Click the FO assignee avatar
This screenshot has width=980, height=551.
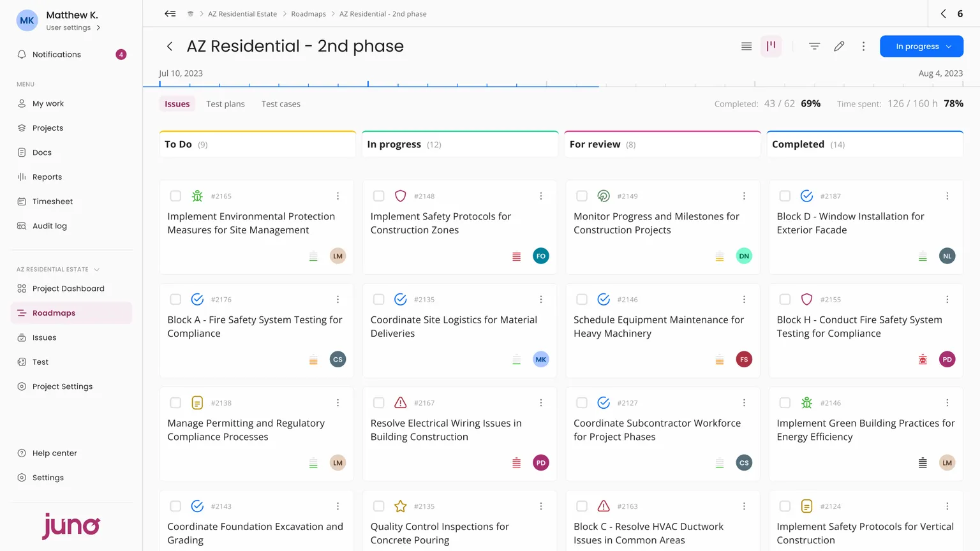tap(541, 256)
